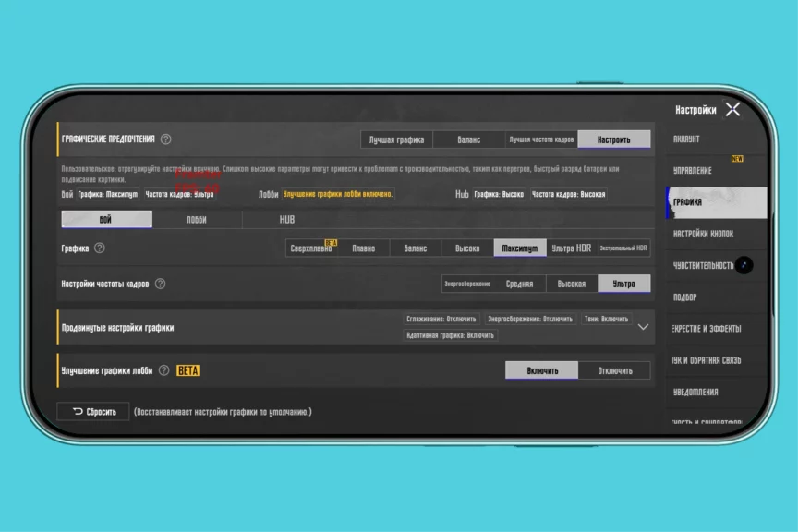This screenshot has width=798, height=532.
Task: Select Настроить custom preset
Action: pos(614,139)
